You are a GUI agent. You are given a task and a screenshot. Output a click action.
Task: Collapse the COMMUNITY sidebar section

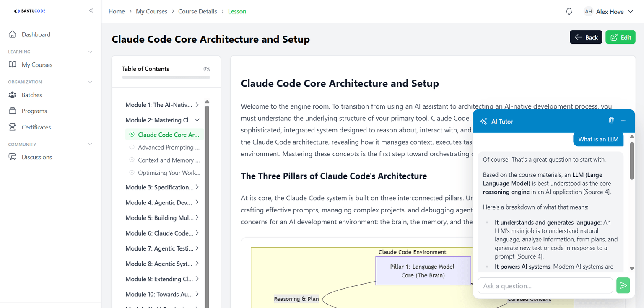click(90, 144)
